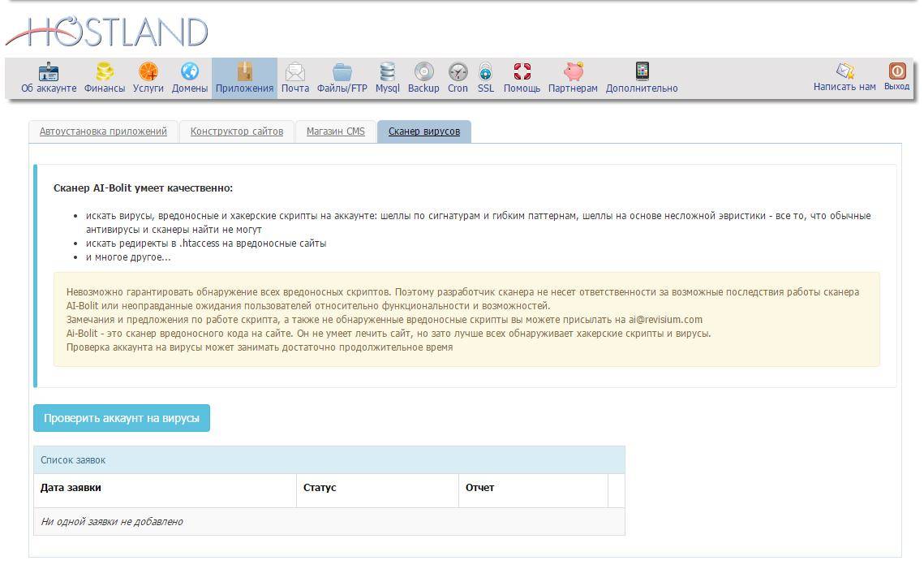Viewport: 924px width, 569px height.
Task: Click heading 'Сканер AI-Bolit умеет качественно:'
Action: click(x=144, y=188)
